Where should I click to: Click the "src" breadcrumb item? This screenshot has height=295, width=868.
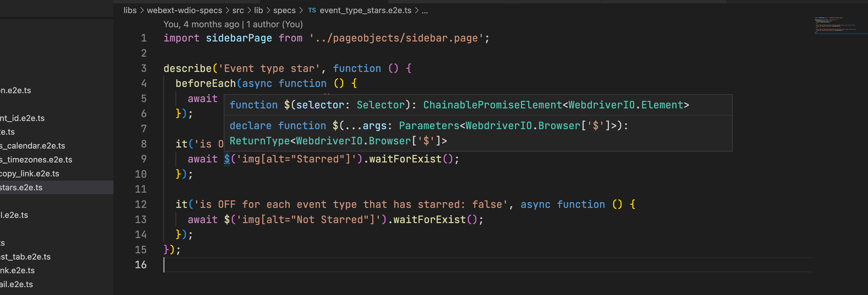238,10
